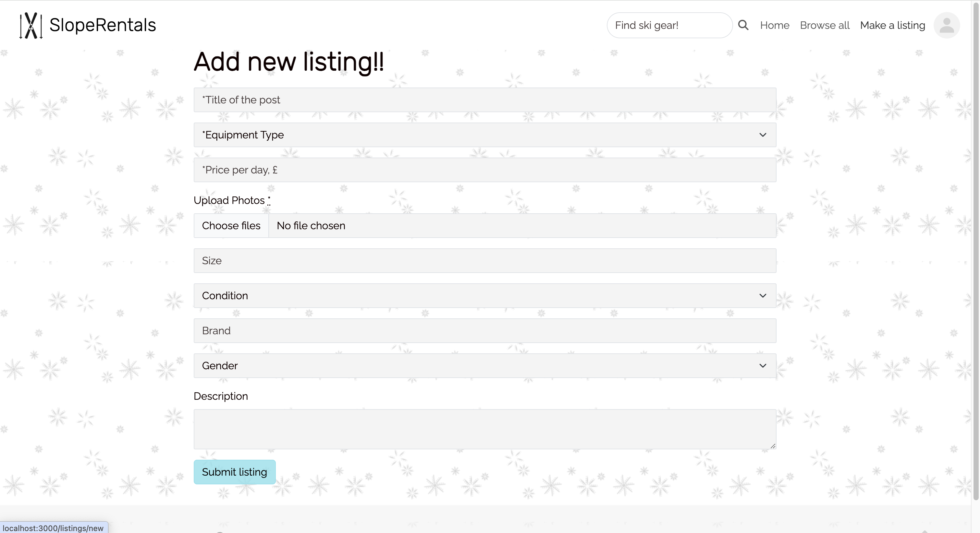980x533 pixels.
Task: Click the crossed skis logo icon
Action: pyautogui.click(x=31, y=25)
